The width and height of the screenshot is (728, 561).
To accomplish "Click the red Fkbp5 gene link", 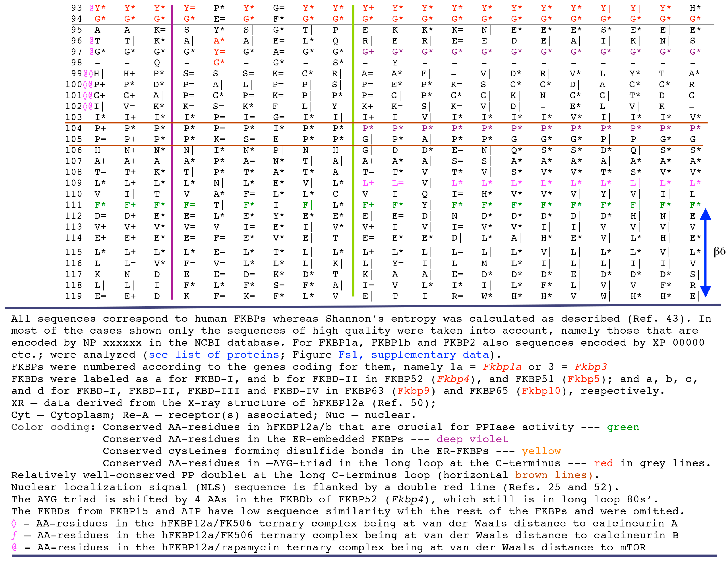I will click(583, 379).
